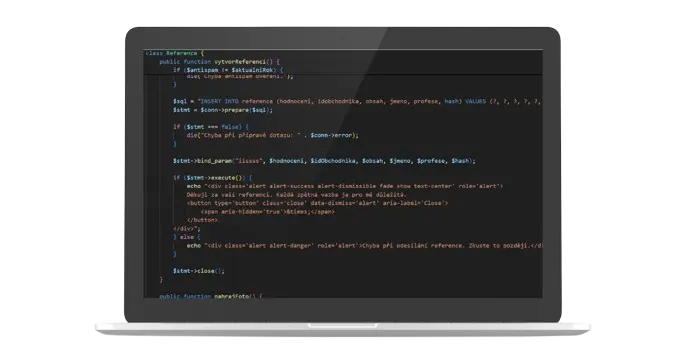Place cursor on 'if ($stmt->execute()) {'
Viewport: 690px width, 362px height.
[212, 178]
